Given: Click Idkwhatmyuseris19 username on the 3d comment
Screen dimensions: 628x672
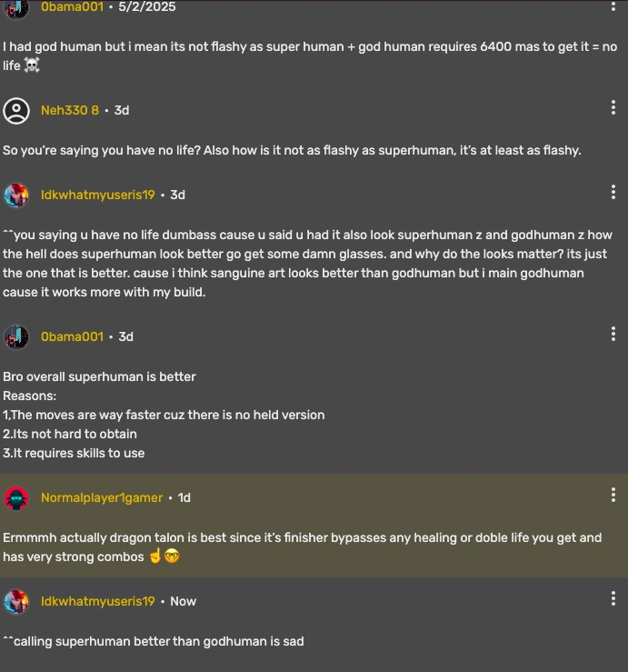Looking at the screenshot, I should pos(98,196).
